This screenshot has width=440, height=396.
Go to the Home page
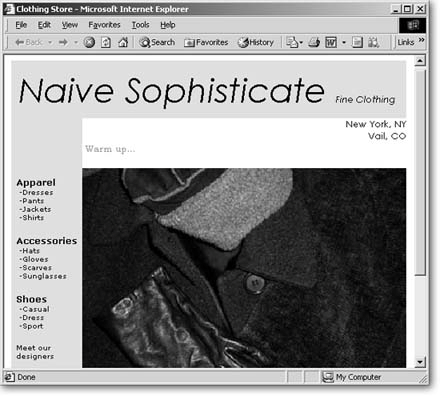click(x=123, y=42)
